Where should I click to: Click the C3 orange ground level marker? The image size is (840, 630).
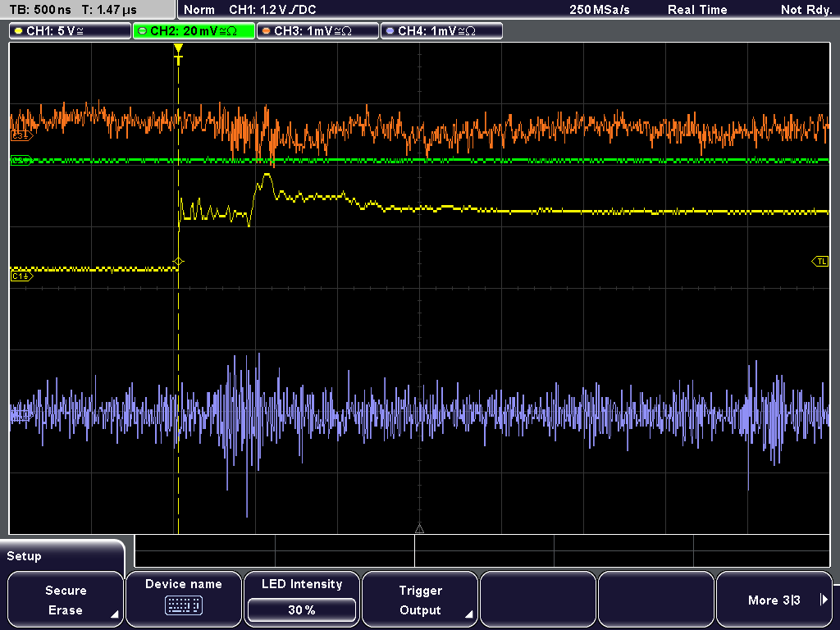[21, 136]
